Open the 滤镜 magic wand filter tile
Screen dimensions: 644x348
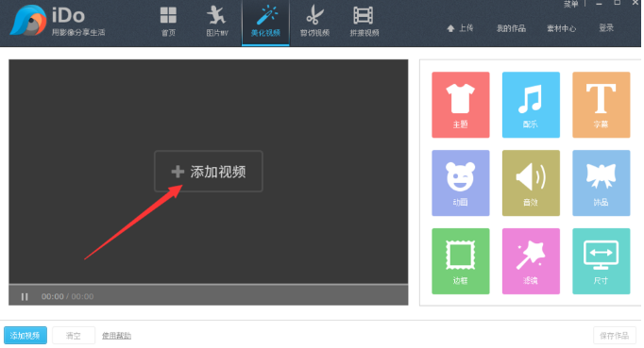tap(531, 261)
